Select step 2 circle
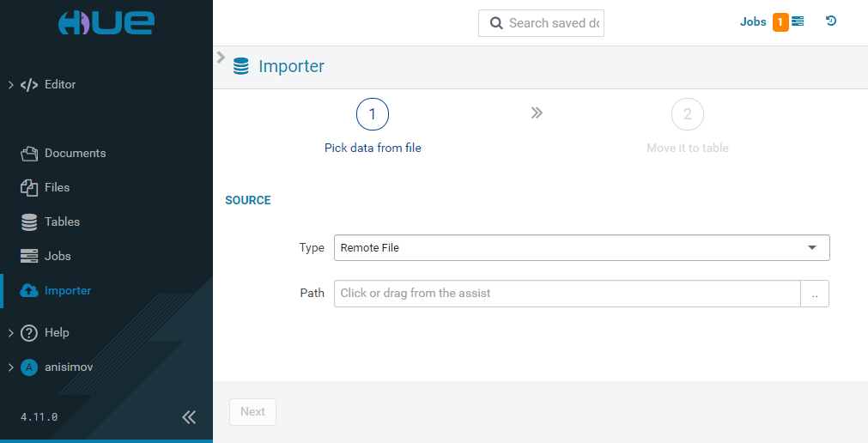Viewport: 868px width, 443px height. click(x=688, y=115)
